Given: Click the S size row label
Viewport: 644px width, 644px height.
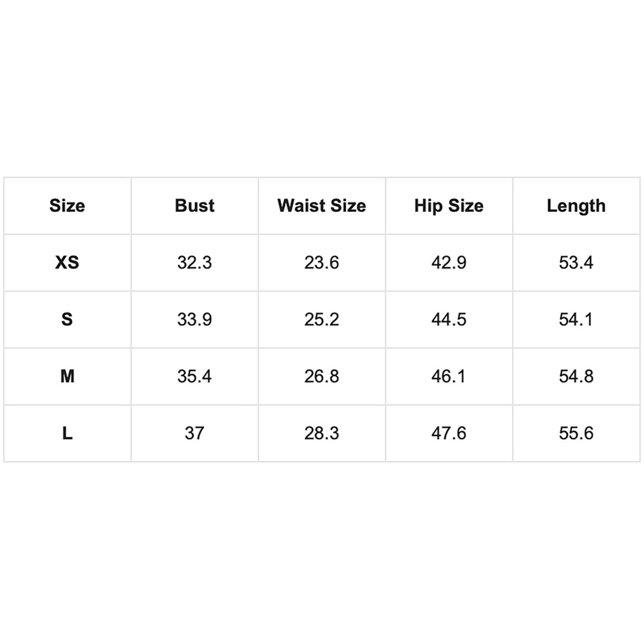Looking at the screenshot, I should pyautogui.click(x=67, y=319).
